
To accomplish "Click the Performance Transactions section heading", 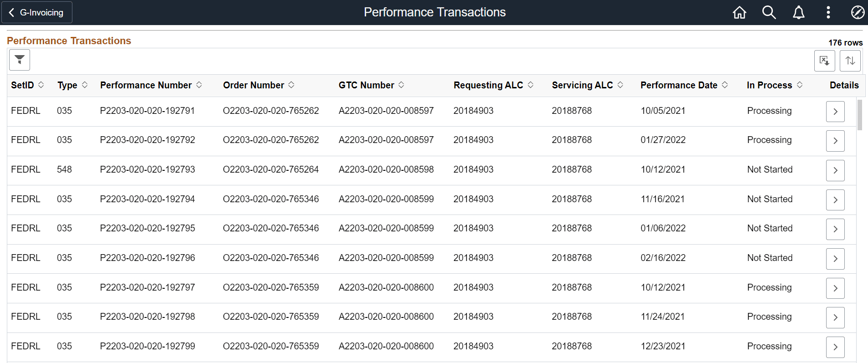I will (x=69, y=41).
